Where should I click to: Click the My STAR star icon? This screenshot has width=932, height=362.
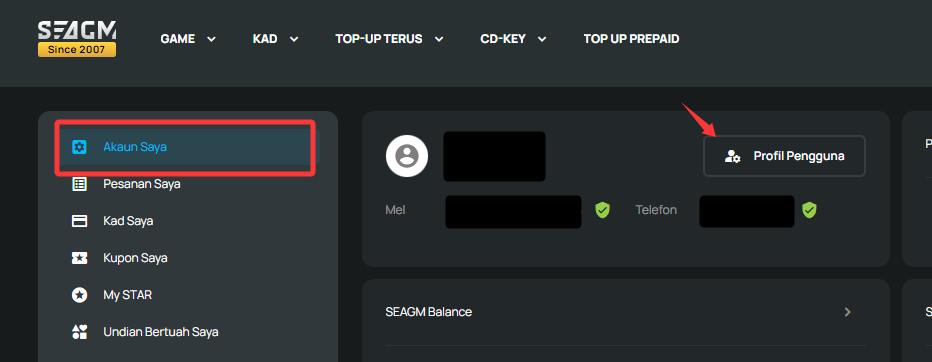click(x=79, y=295)
